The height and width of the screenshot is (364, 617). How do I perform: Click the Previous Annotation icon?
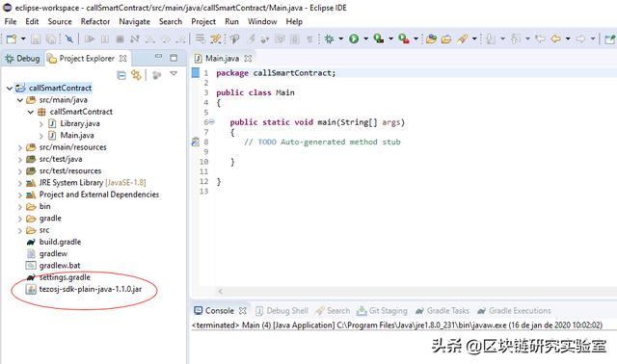pos(515,39)
